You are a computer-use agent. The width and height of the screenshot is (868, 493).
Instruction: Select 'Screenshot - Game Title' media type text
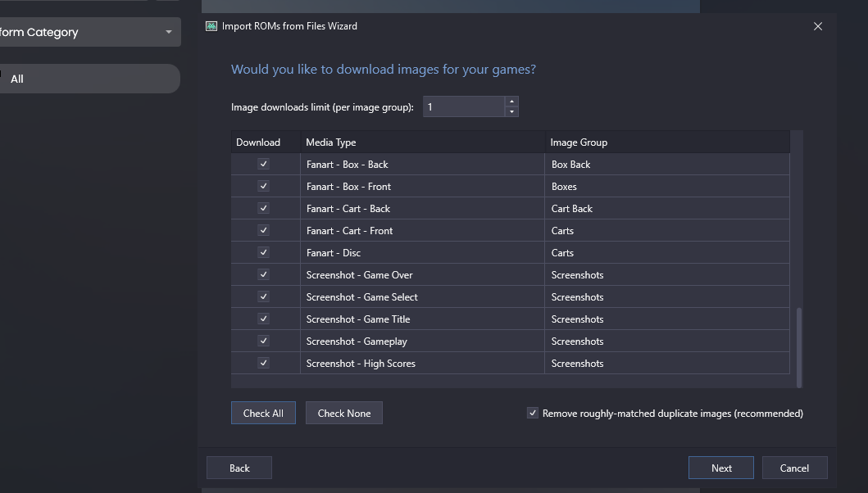[358, 319]
